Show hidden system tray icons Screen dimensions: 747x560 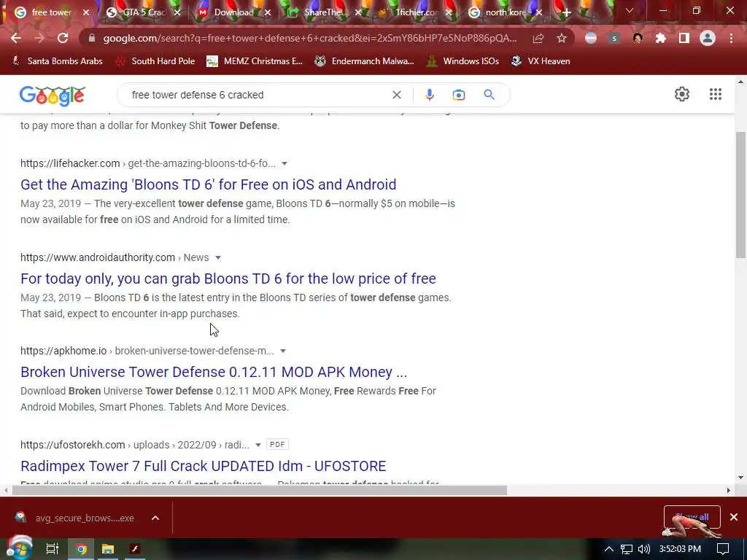point(609,549)
